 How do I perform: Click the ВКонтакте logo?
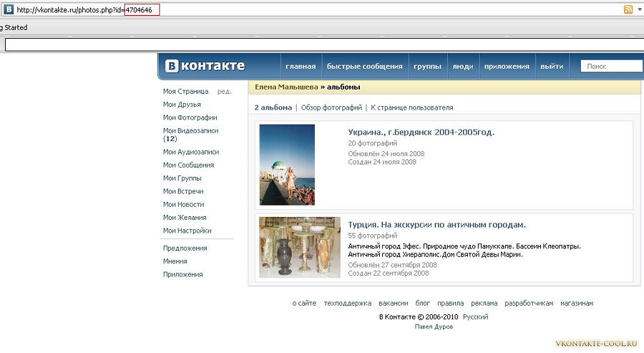pos(205,67)
